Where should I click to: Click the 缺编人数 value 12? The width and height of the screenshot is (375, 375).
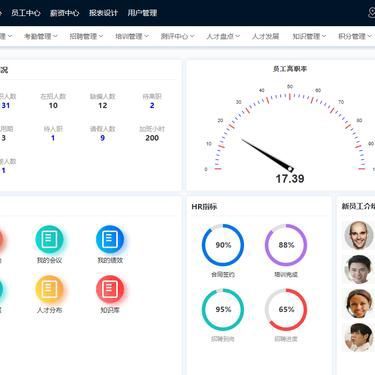[x=103, y=106]
